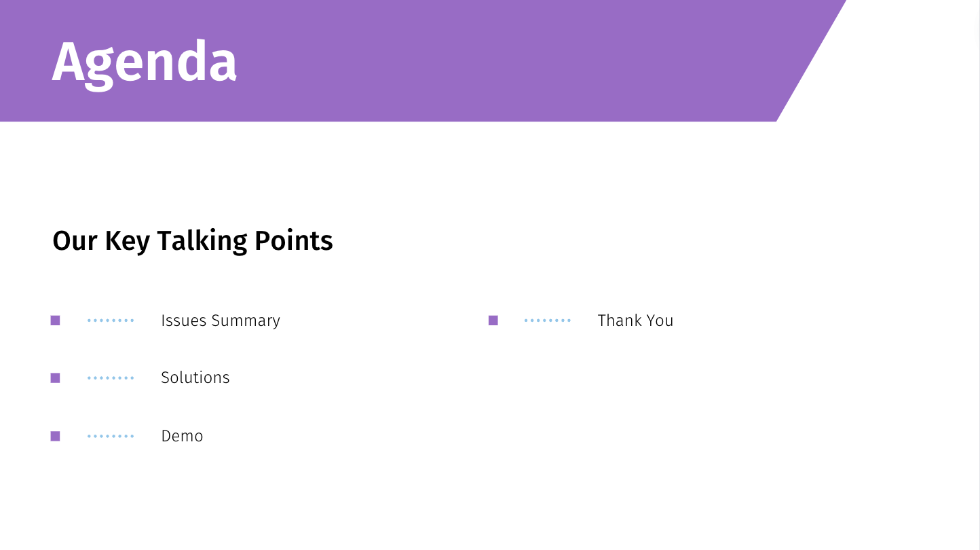980x550 pixels.
Task: Select the dotted line before Thank You
Action: (548, 320)
